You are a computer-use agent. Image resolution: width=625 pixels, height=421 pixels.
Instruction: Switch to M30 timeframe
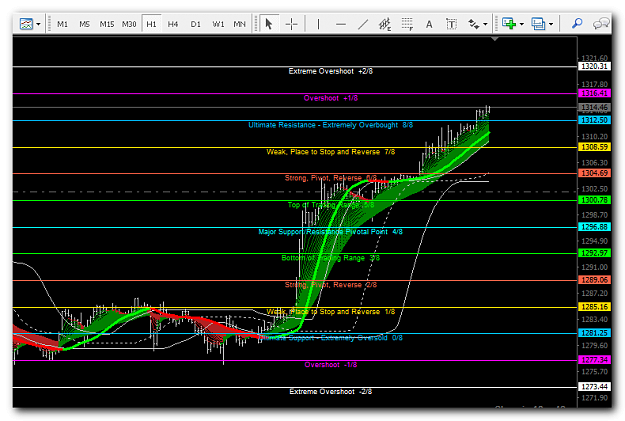coord(129,24)
